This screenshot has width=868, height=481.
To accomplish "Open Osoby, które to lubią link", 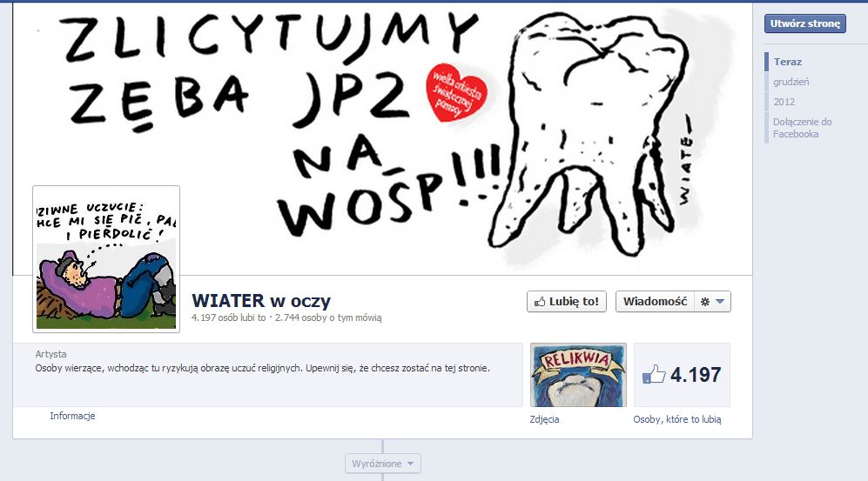I will (677, 419).
